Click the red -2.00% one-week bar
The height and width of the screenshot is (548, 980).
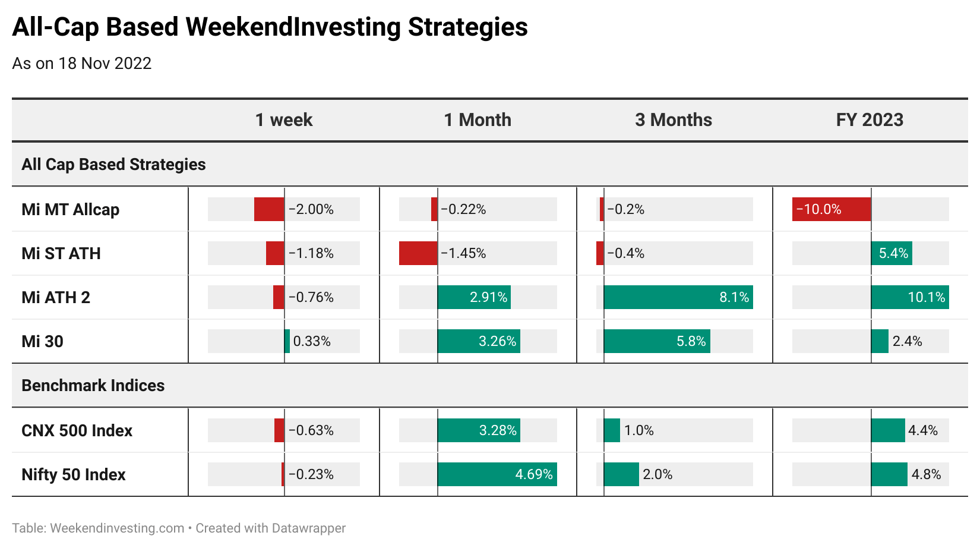coord(269,209)
